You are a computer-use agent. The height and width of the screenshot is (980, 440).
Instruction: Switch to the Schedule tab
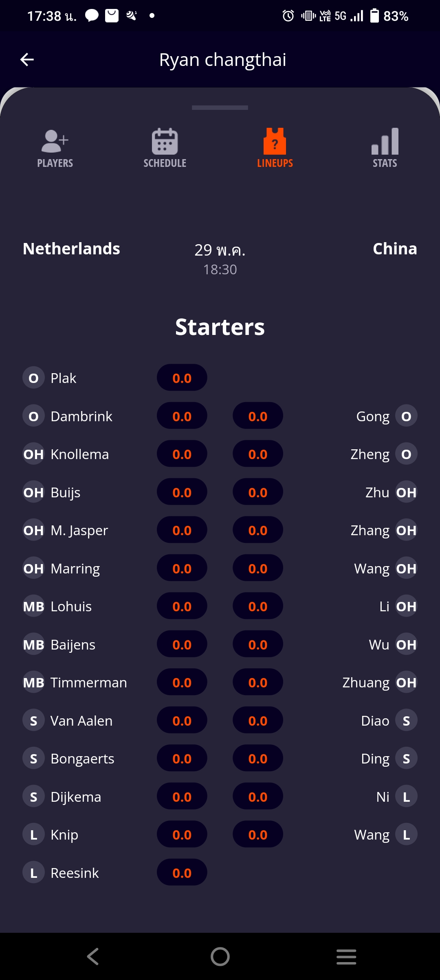[165, 148]
